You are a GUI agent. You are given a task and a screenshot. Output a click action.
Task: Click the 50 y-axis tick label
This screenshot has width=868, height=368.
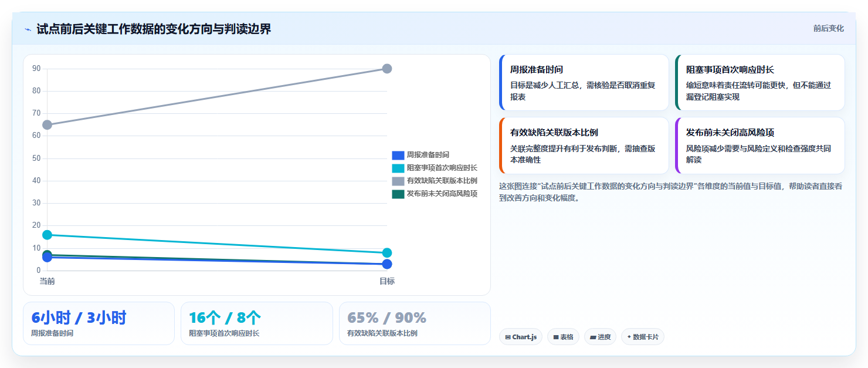tap(36, 158)
